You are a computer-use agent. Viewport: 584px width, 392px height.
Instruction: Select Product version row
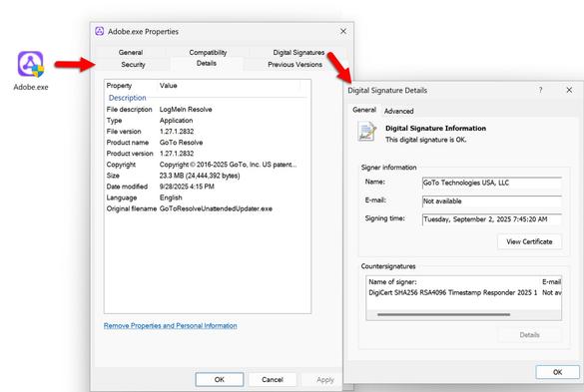tap(208, 154)
